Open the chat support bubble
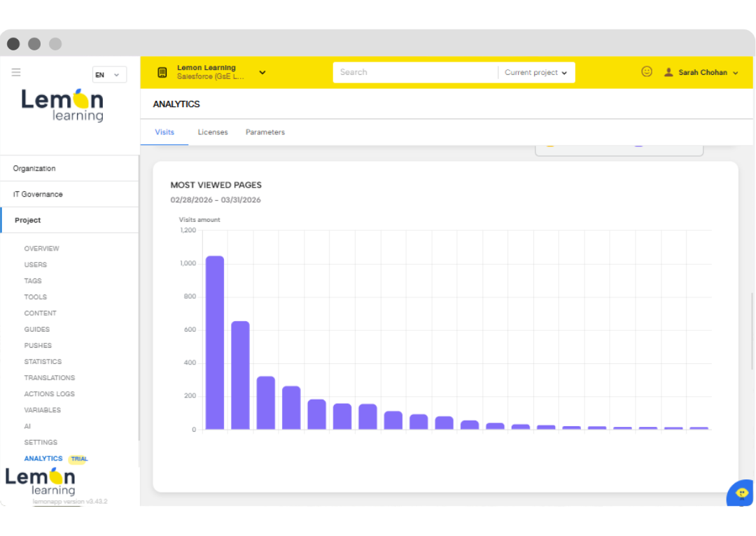Screen dimensions: 756x536 740,494
